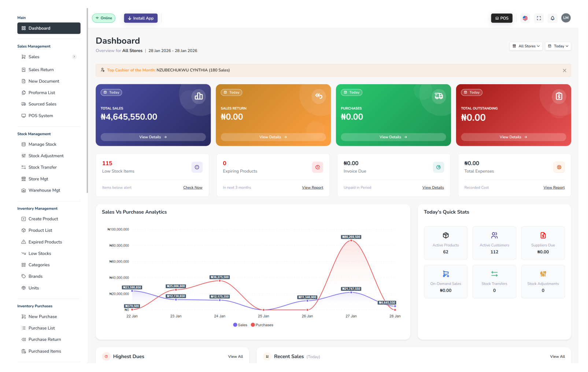Screen dimensions: 588x372
Task: Open the Today date range dropdown
Action: 558,46
